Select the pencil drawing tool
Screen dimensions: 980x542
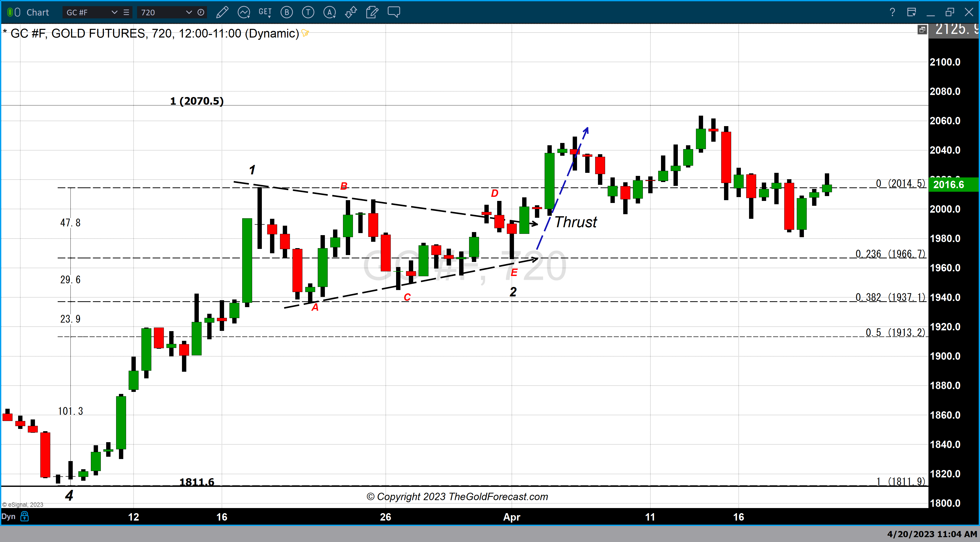(x=222, y=12)
